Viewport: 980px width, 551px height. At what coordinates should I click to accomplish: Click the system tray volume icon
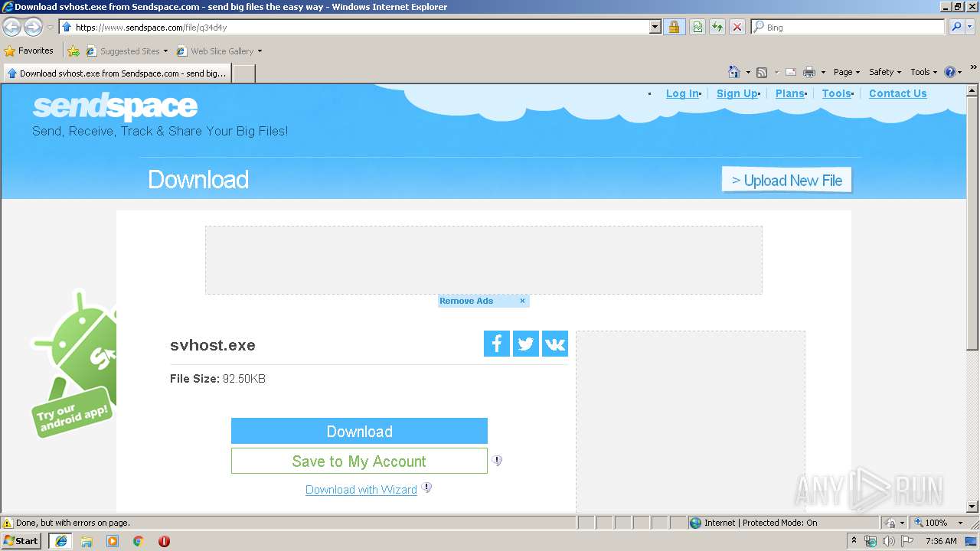pos(889,541)
